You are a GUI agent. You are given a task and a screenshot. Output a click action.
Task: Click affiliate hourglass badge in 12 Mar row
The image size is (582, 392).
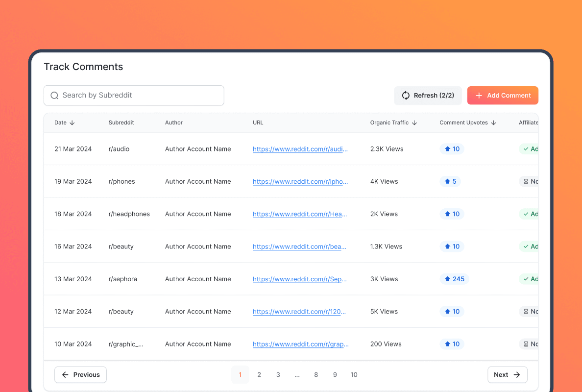click(529, 312)
